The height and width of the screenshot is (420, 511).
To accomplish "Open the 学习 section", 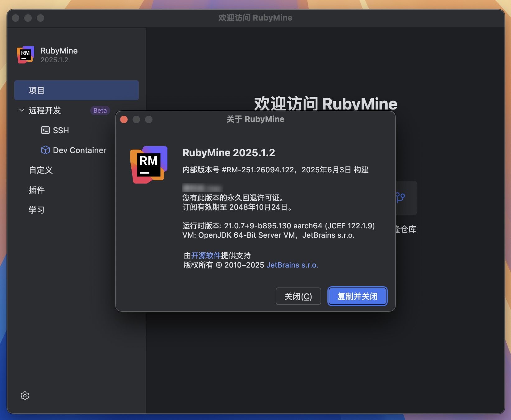I will (x=36, y=210).
